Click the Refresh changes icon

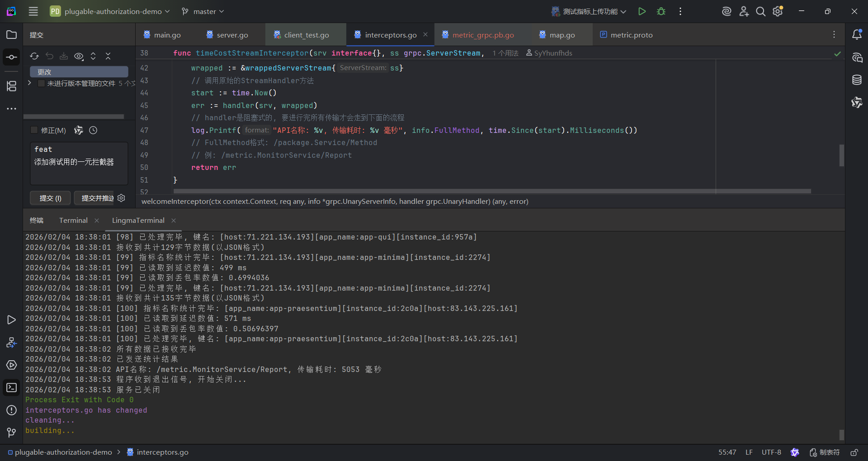pyautogui.click(x=34, y=56)
